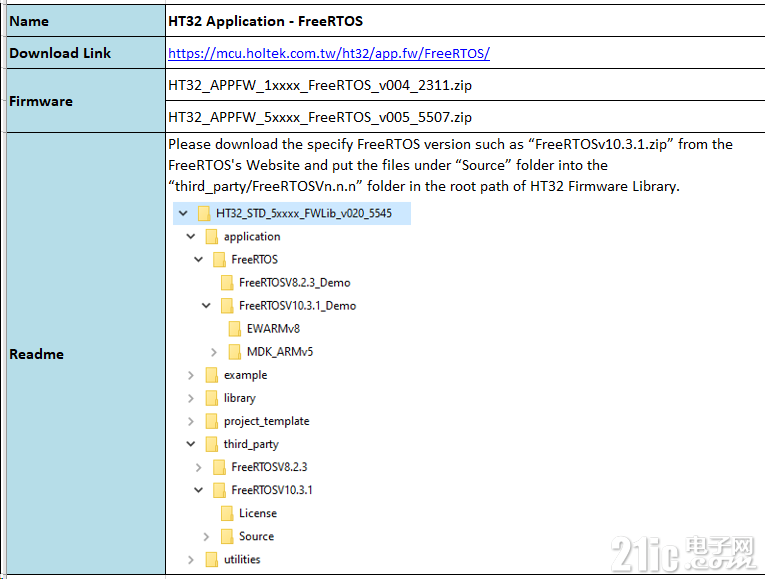Expand the utilities folder chevron

[191, 559]
